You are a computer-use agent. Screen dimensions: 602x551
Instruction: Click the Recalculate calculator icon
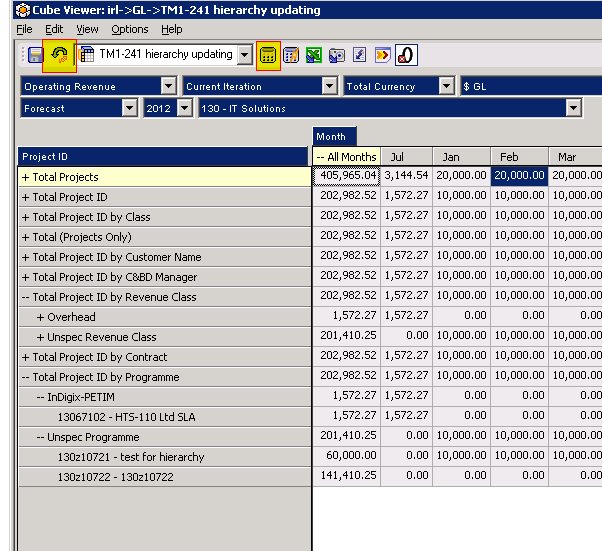click(x=268, y=56)
